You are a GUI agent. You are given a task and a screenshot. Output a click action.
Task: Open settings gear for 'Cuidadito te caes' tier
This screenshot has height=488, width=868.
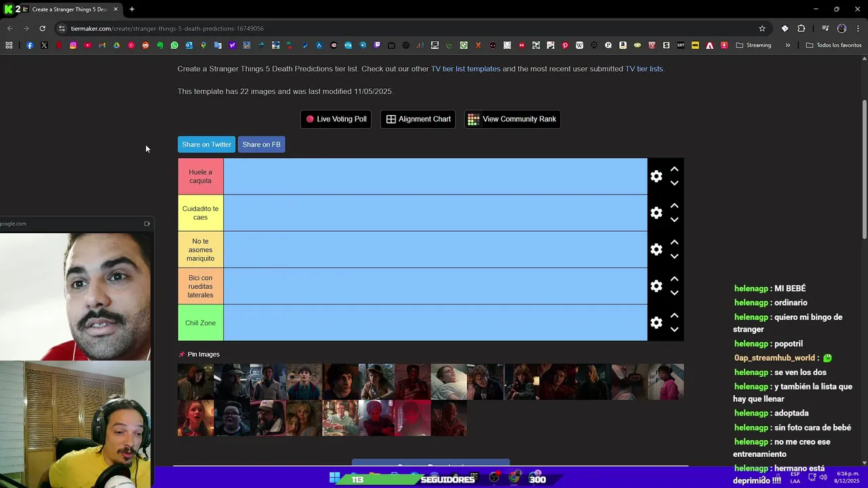pos(656,213)
